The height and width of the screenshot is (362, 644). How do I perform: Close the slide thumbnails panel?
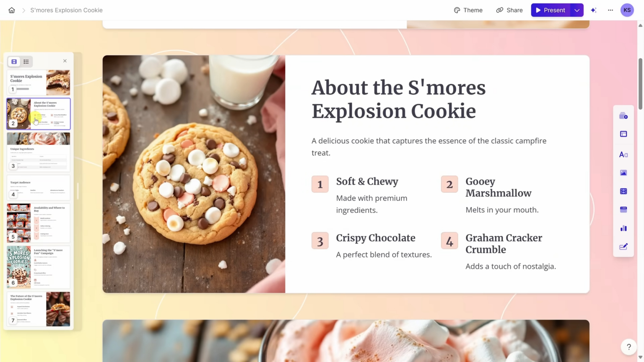pos(65,61)
